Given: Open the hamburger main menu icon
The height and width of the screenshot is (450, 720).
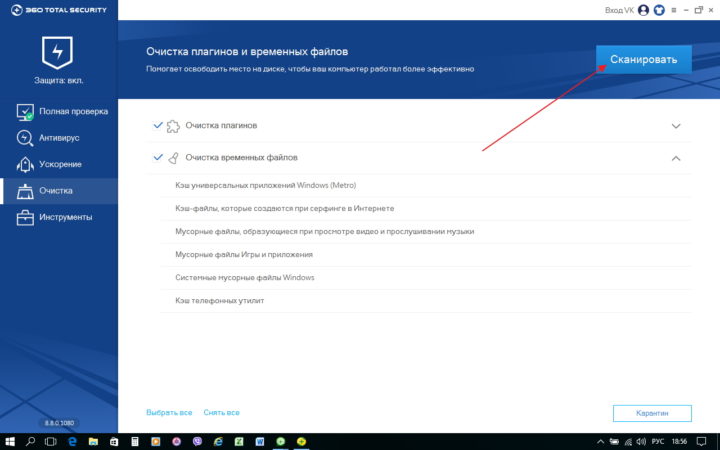Looking at the screenshot, I should tap(674, 10).
